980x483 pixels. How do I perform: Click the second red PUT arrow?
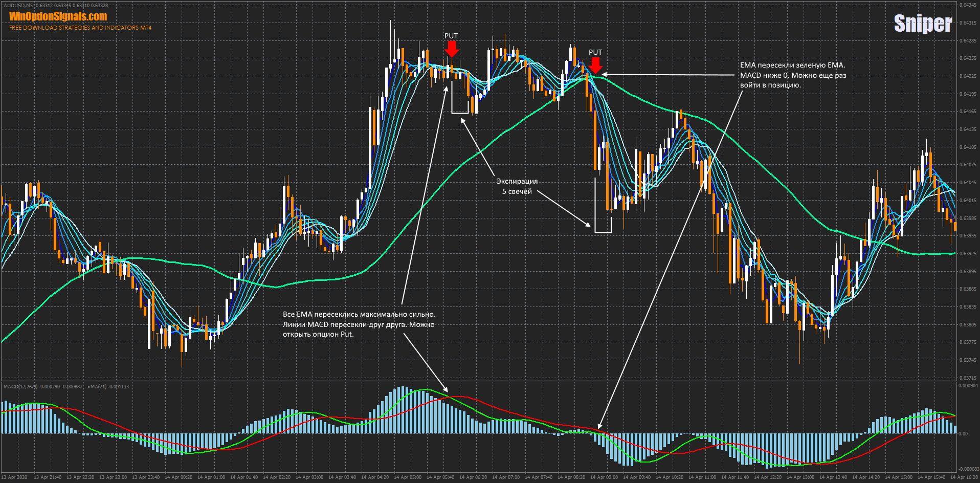[x=595, y=65]
